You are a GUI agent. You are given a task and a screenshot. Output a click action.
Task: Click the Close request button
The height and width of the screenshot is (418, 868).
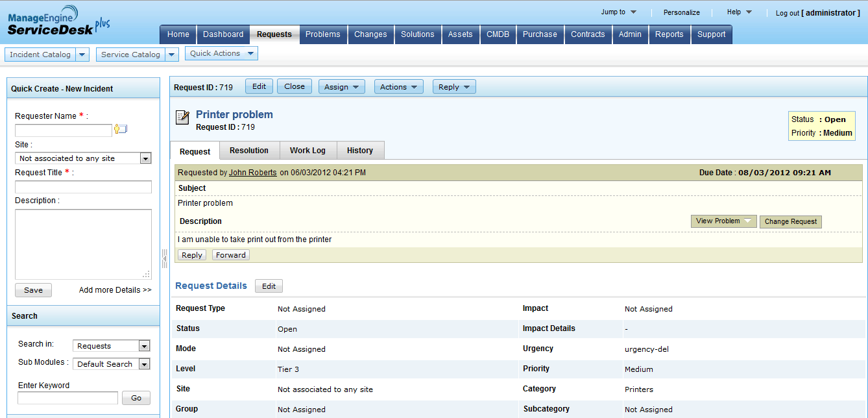click(x=294, y=86)
